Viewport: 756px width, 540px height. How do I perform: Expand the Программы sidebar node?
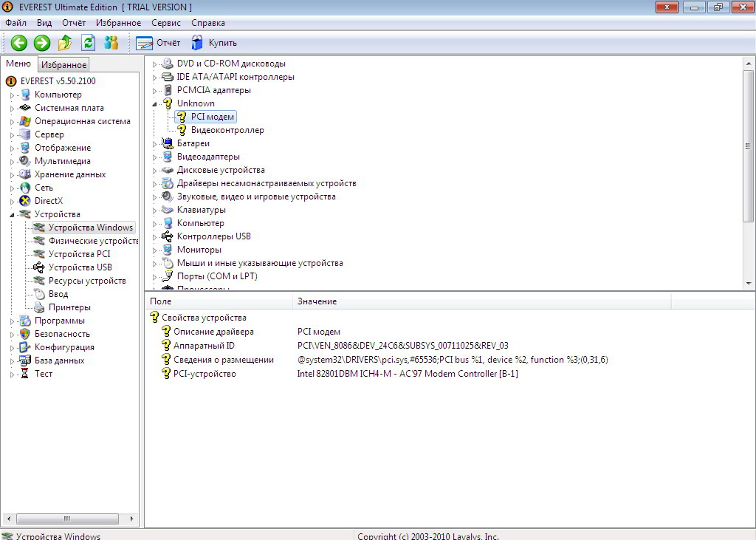pyautogui.click(x=12, y=321)
